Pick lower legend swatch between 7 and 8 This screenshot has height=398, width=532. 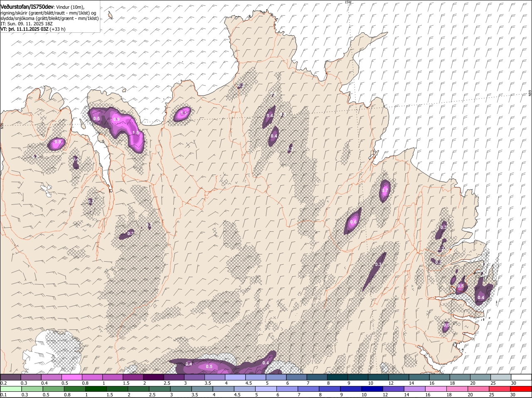[309, 389]
